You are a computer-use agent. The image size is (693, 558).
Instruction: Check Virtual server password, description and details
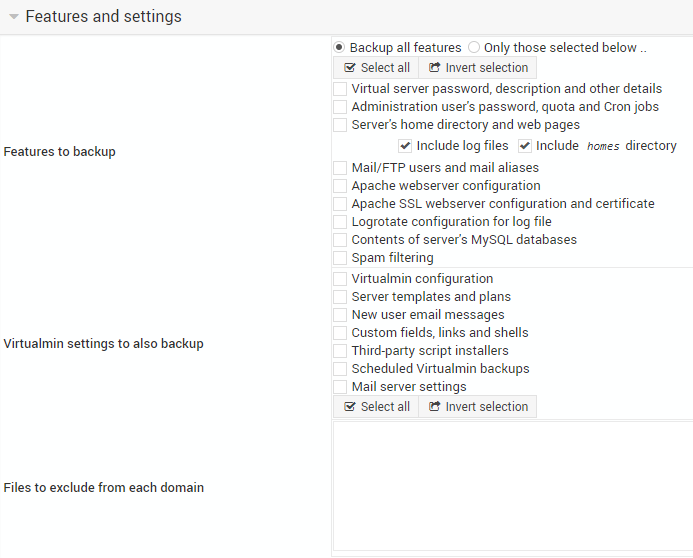[x=340, y=89]
